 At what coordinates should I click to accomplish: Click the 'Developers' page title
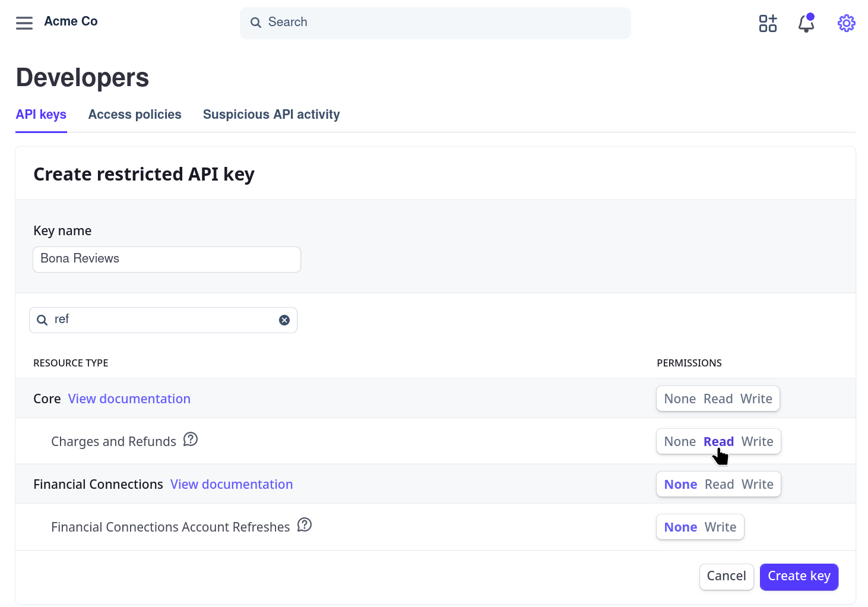(83, 78)
